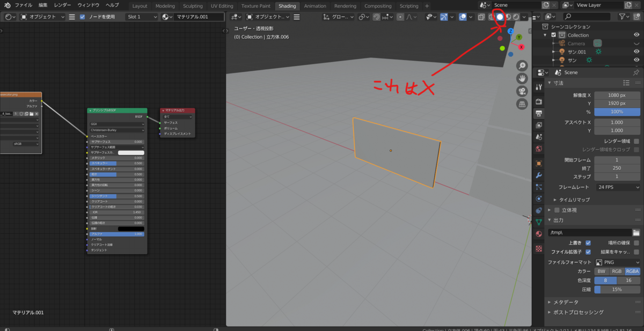
Task: Select the BW color mode button
Action: click(602, 271)
